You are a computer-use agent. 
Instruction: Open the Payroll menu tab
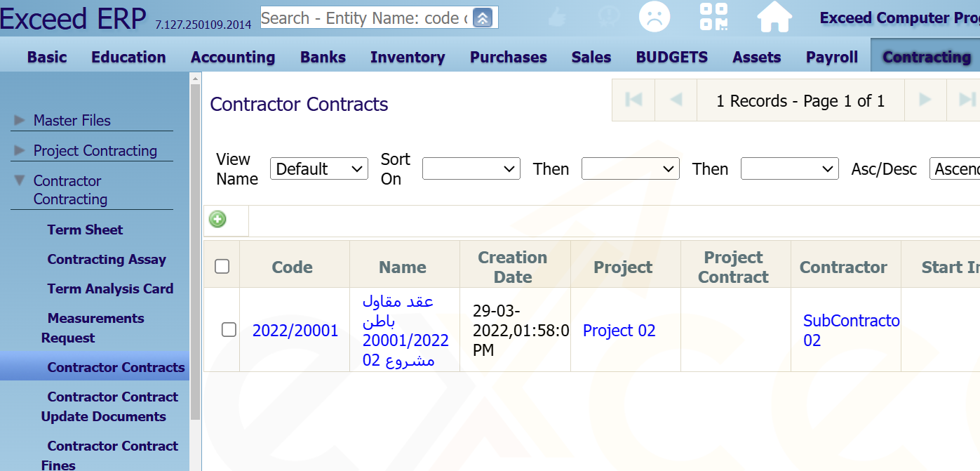click(x=832, y=57)
